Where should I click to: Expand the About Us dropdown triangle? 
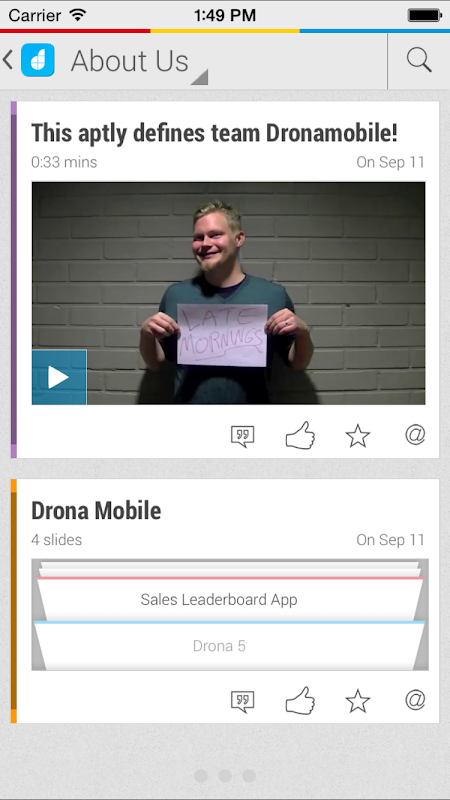199,77
